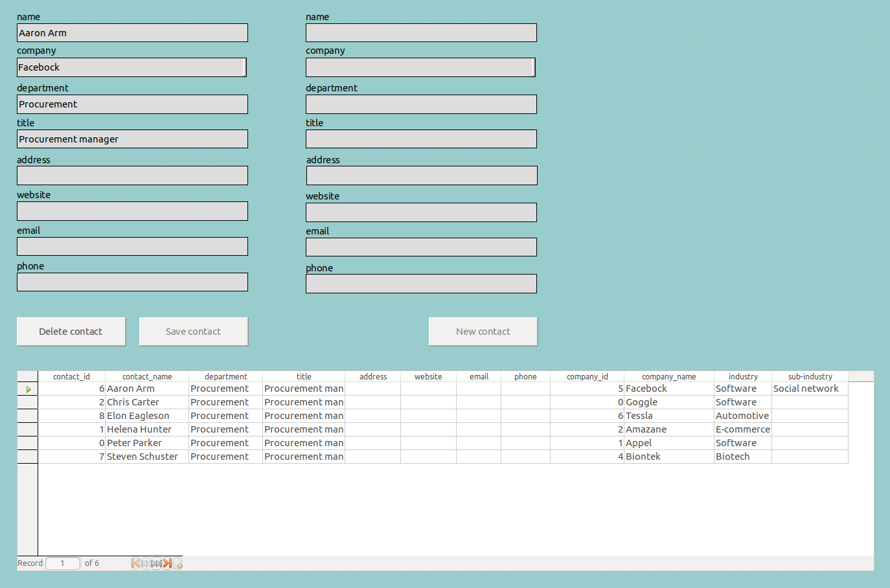Image resolution: width=890 pixels, height=588 pixels.
Task: Click the email column header in table
Action: pos(479,376)
